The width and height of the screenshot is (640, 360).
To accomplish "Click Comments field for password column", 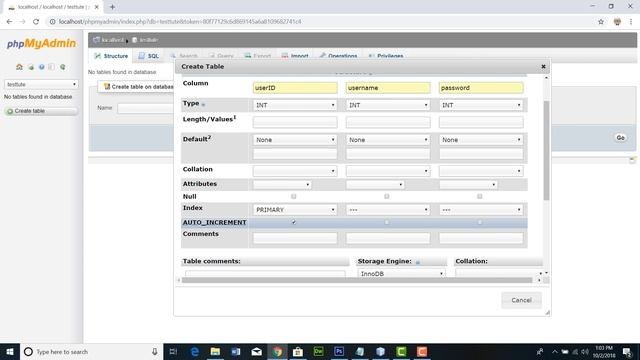I will click(481, 238).
